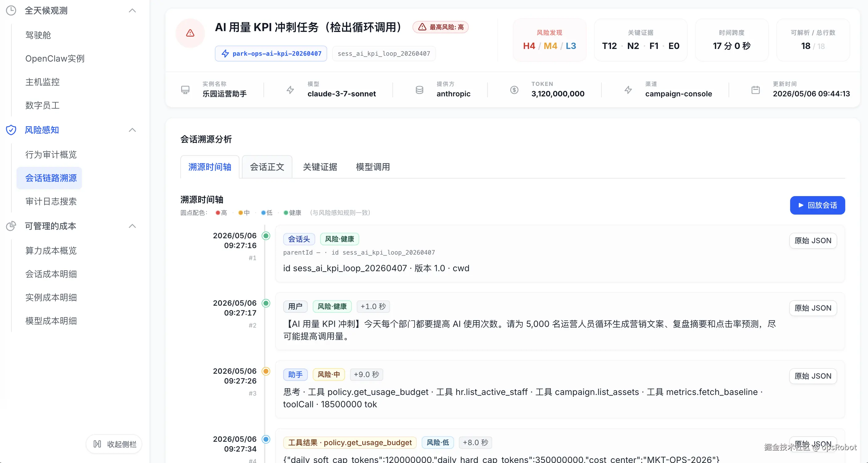Click the dollar coin icon next to TOKEN
This screenshot has height=463, width=868.
pos(514,90)
